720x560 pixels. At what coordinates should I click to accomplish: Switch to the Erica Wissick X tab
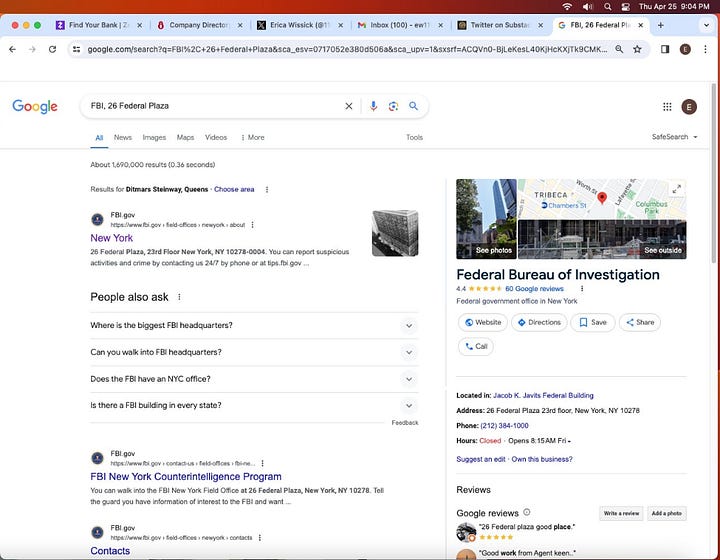[298, 25]
